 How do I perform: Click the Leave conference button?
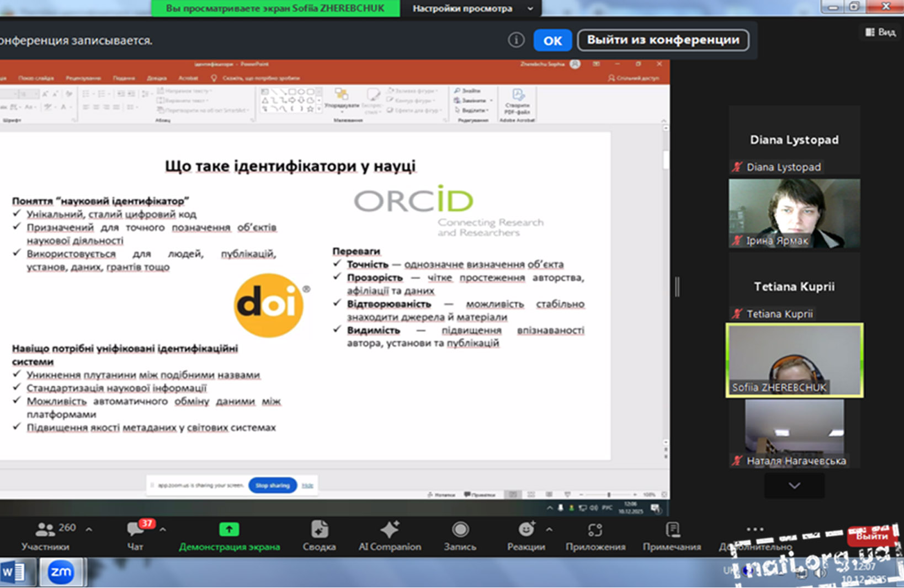coord(663,40)
